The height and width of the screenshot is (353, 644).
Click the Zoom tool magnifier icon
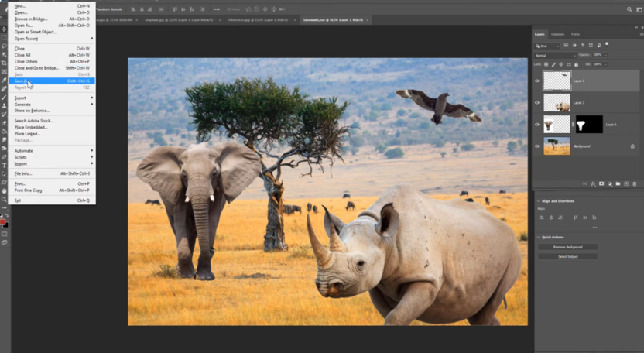(4, 199)
